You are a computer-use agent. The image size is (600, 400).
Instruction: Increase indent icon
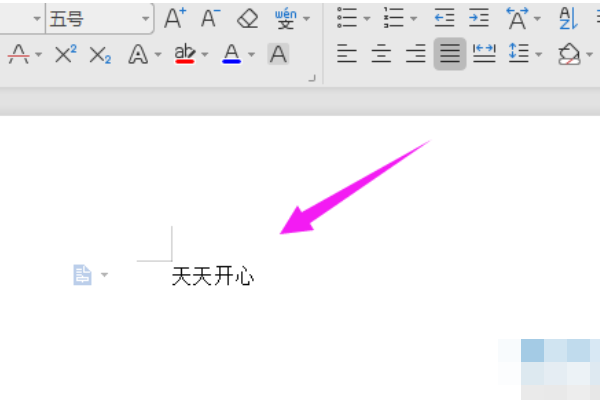[x=479, y=18]
